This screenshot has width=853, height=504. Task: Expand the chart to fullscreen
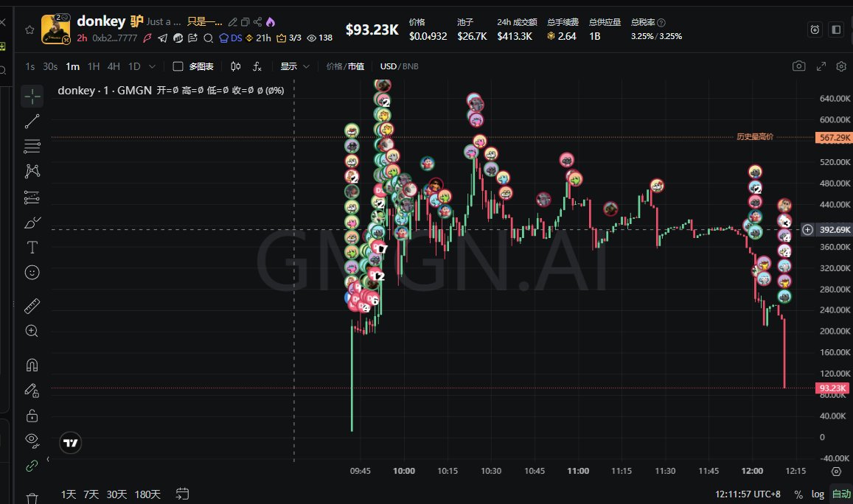(821, 66)
